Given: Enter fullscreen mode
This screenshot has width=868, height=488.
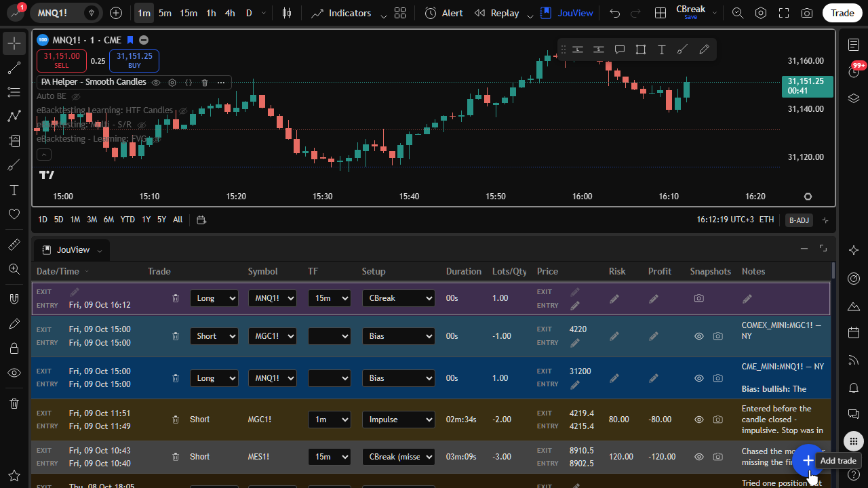Looking at the screenshot, I should coord(784,13).
